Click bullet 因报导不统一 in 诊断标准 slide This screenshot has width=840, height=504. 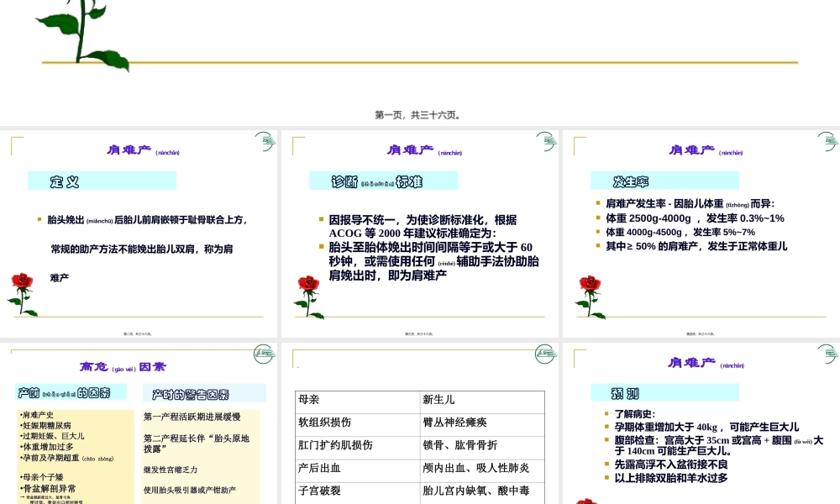pos(423,227)
